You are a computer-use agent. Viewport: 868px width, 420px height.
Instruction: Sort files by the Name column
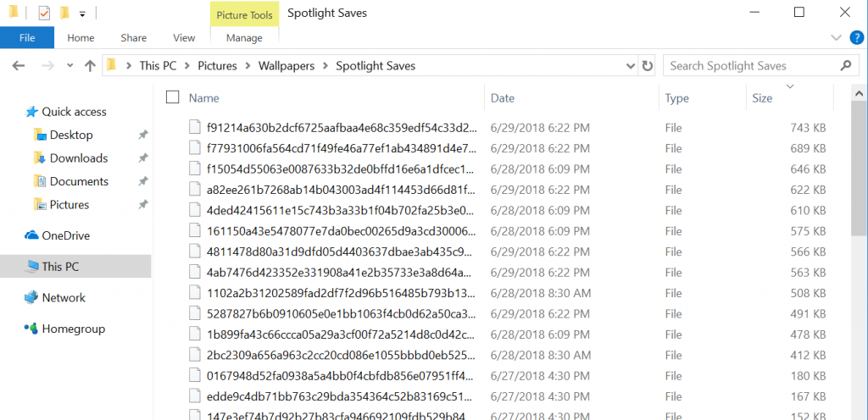point(203,98)
